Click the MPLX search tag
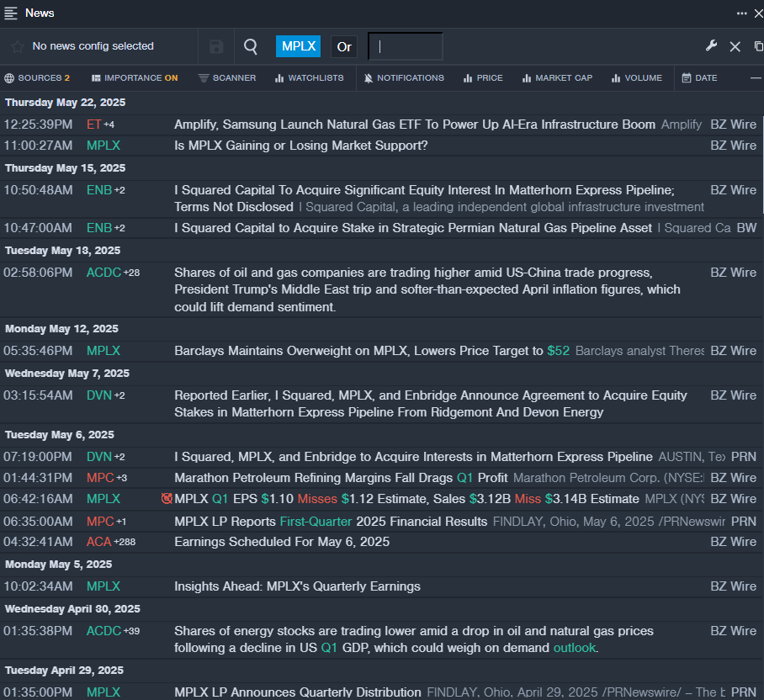The image size is (764, 700). tap(298, 46)
